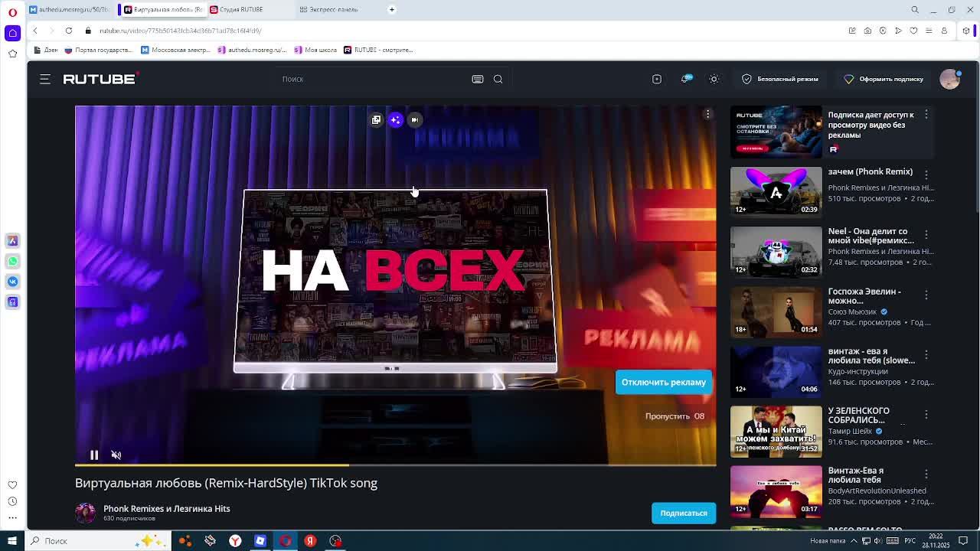Open options for Госпожа Эвелин video

pos(926,295)
